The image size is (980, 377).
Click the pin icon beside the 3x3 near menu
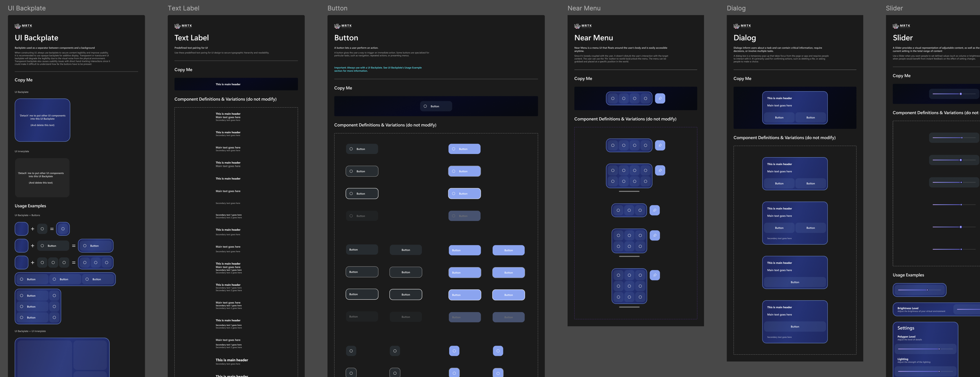(x=655, y=275)
